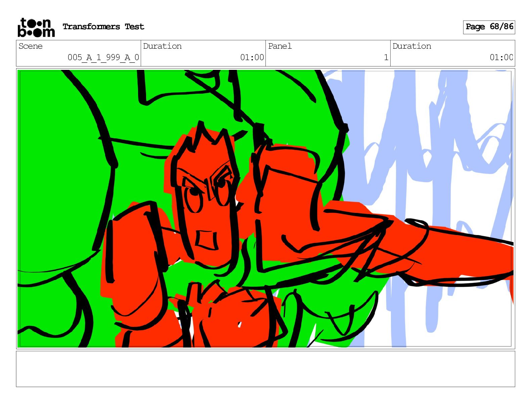Click the scene duration value beside Scene
This screenshot has width=532, height=411.
252,57
